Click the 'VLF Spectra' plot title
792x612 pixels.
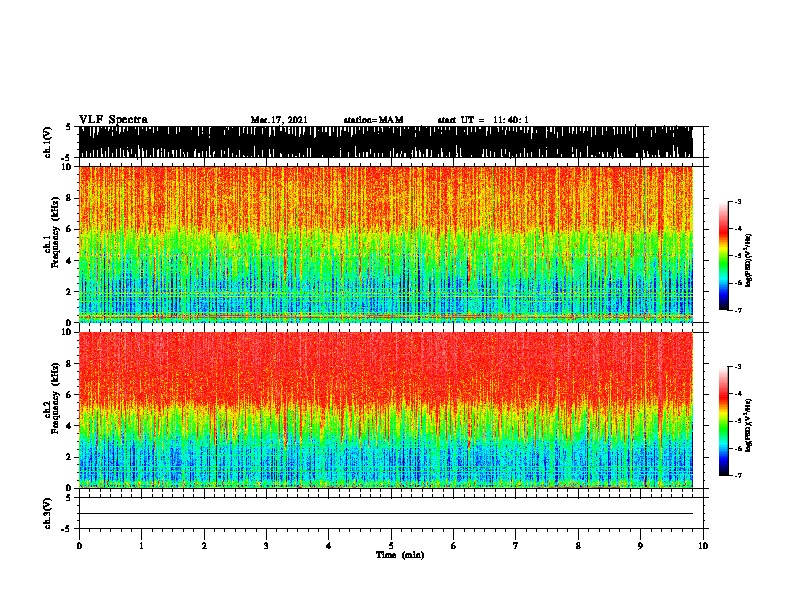click(x=113, y=120)
